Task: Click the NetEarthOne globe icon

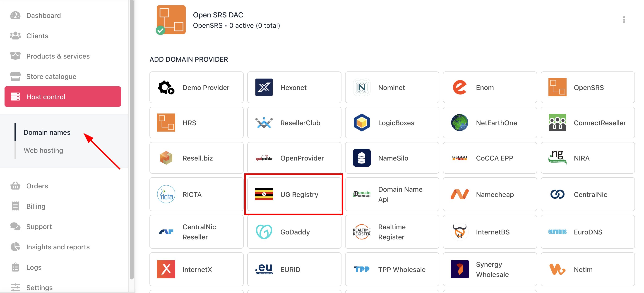Action: point(459,123)
